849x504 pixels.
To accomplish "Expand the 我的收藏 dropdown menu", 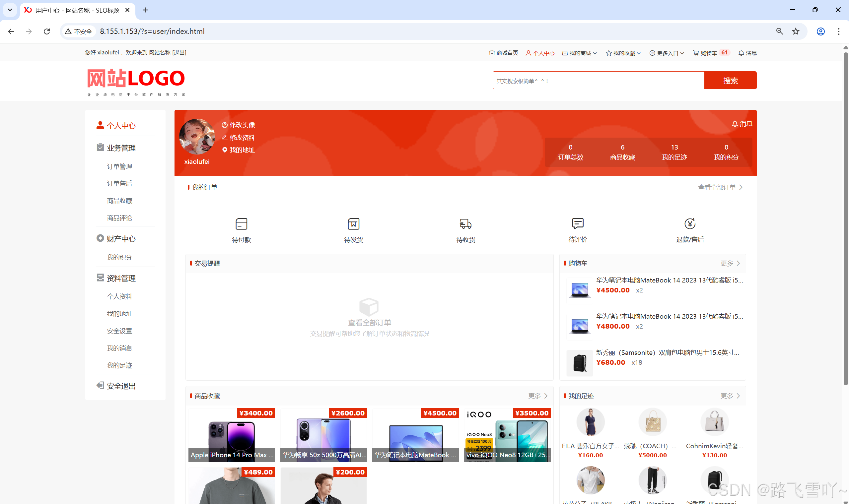I will click(x=624, y=53).
